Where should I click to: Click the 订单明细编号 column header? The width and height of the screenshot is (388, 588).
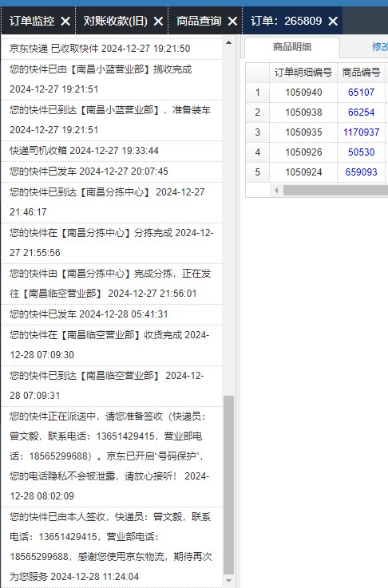303,73
